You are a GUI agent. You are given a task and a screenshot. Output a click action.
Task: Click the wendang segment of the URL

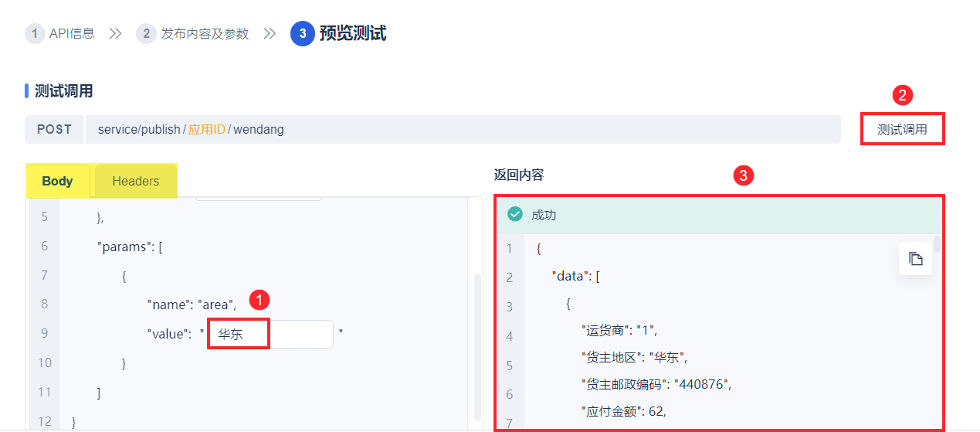259,130
